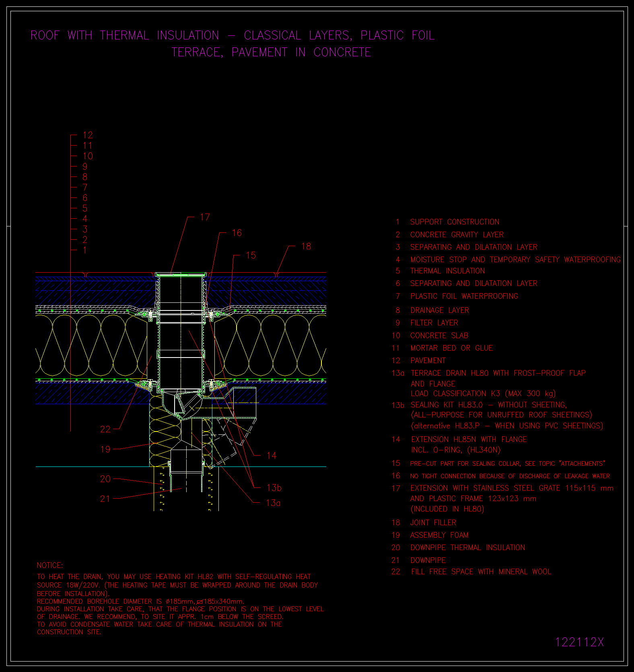Click layer tick label '10' on vertical scale
This screenshot has height=672, width=634.
coord(88,156)
